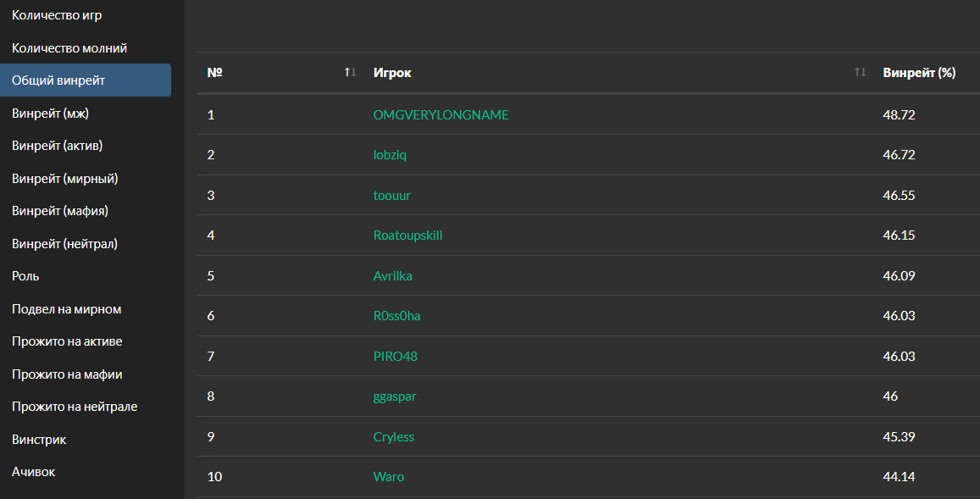Open the Роль sidebar item
Viewport: 980px width, 499px height.
click(25, 276)
